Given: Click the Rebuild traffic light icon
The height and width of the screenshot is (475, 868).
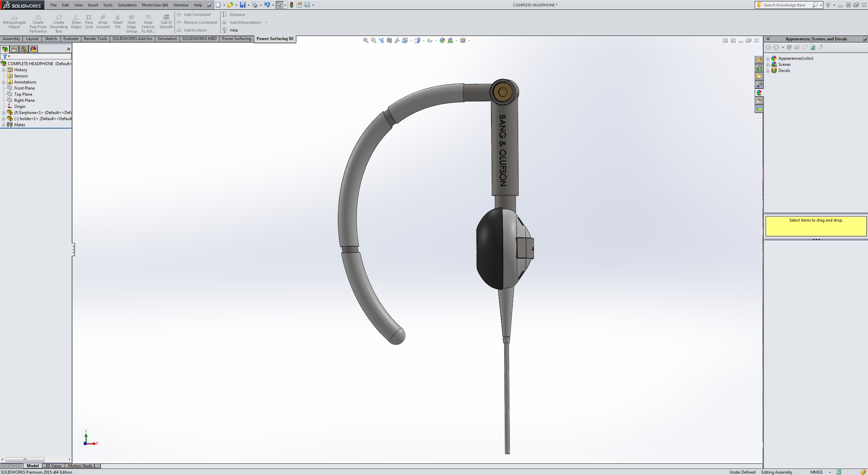Looking at the screenshot, I should (291, 5).
